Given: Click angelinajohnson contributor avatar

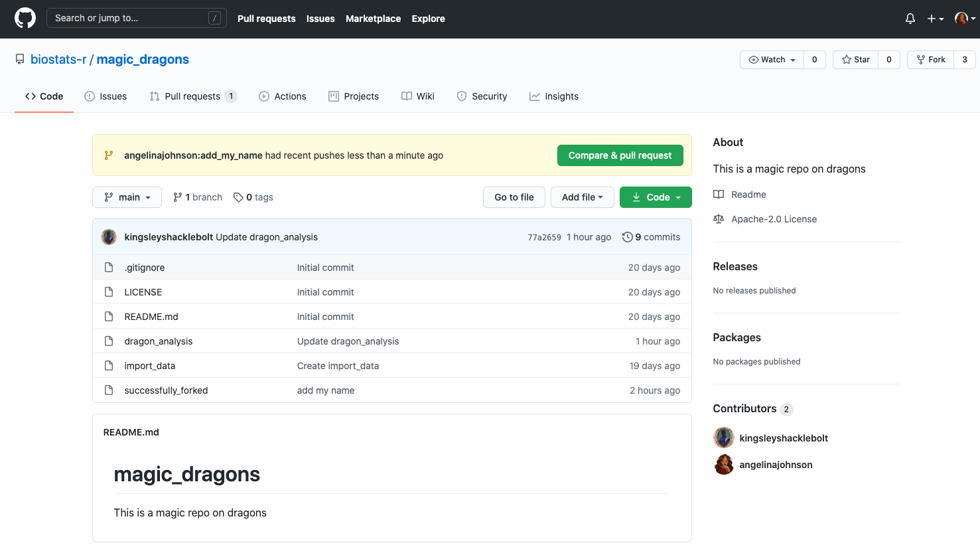Looking at the screenshot, I should 723,465.
